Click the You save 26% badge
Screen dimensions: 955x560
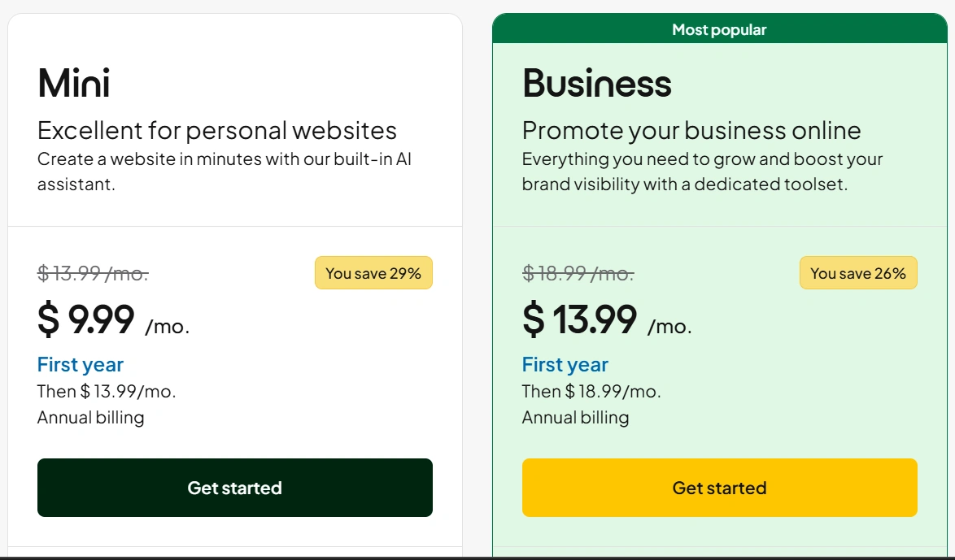pyautogui.click(x=858, y=273)
